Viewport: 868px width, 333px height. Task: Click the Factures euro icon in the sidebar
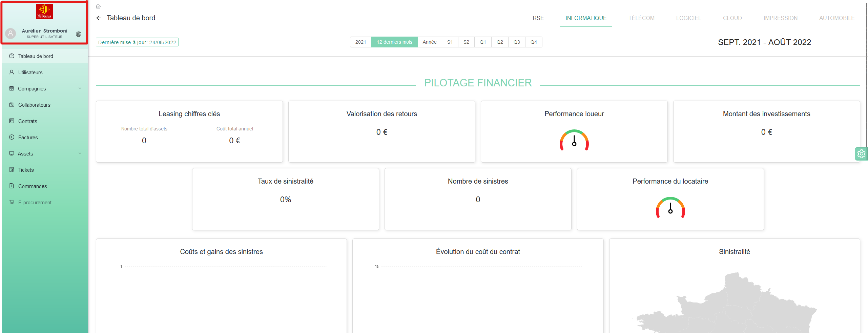pyautogui.click(x=12, y=137)
